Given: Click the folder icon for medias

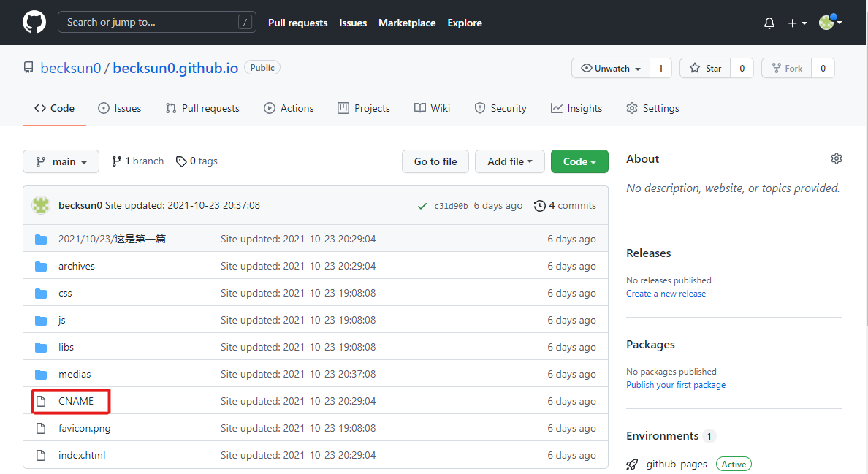Looking at the screenshot, I should click(x=41, y=375).
